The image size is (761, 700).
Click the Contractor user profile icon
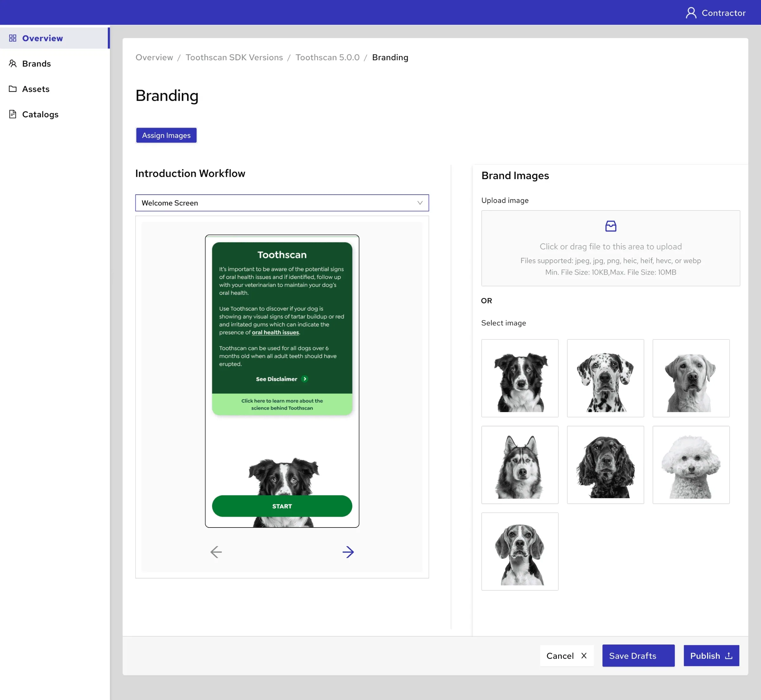[x=691, y=13]
